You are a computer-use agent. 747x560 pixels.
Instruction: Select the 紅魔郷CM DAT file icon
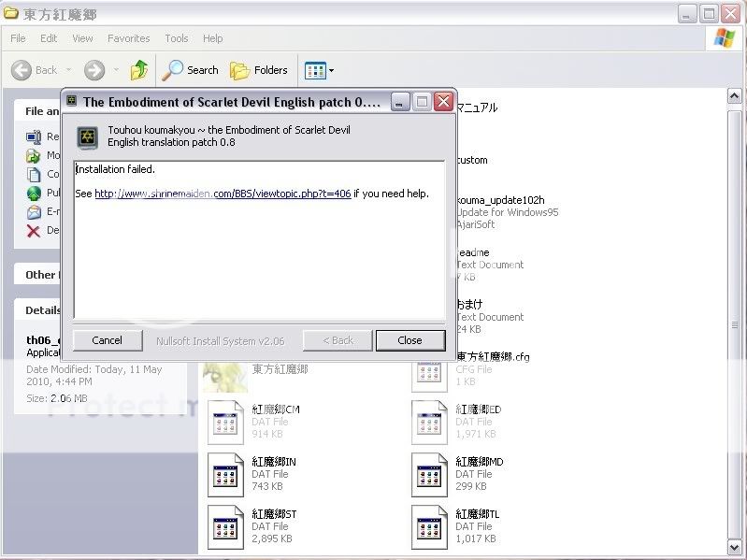[x=225, y=422]
